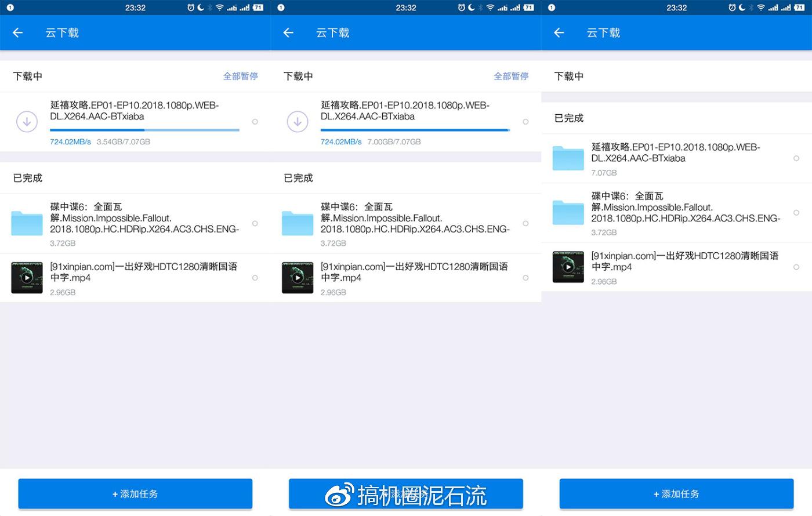Tap the 已完成 section header in the middle screenshot
The height and width of the screenshot is (516, 812).
point(298,178)
